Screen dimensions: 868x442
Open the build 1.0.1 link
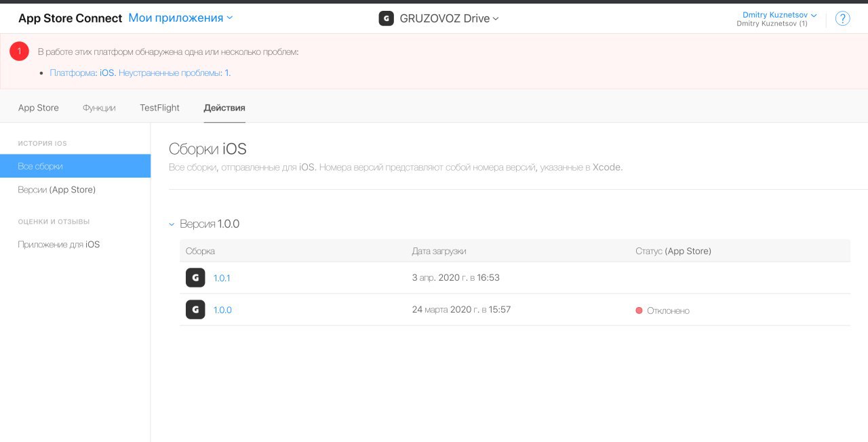[x=222, y=278]
